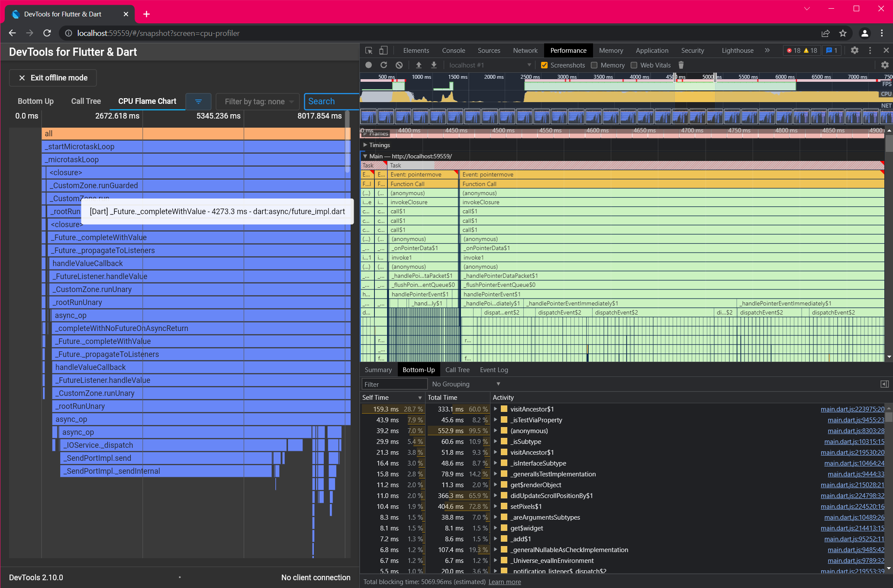This screenshot has height=588, width=893.
Task: Sort by the Self Time column header
Action: coord(392,398)
